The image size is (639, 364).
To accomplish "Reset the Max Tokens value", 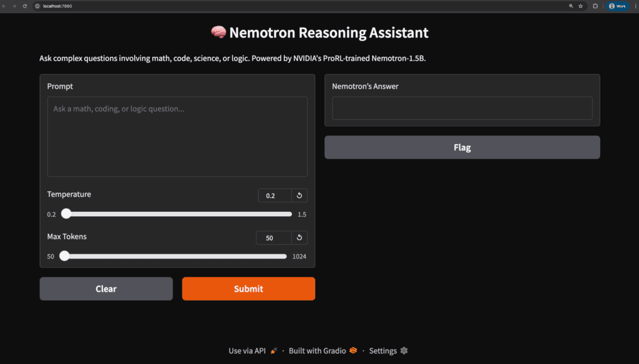I will tap(299, 237).
